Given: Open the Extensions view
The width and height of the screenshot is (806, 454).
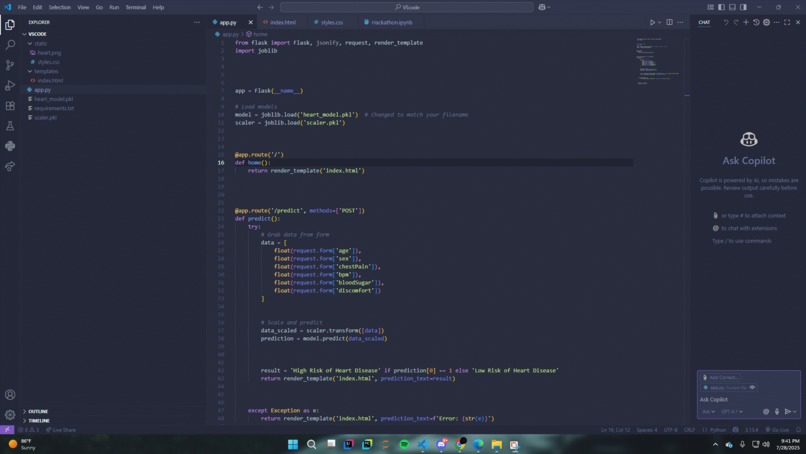Looking at the screenshot, I should click(10, 105).
